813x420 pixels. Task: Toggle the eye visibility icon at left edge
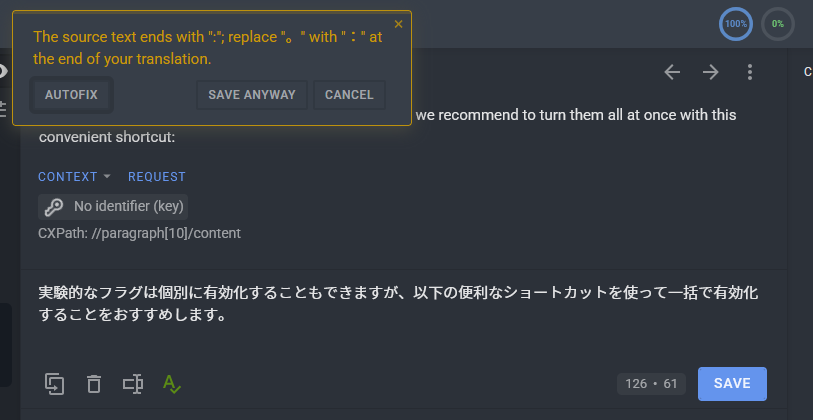3,71
